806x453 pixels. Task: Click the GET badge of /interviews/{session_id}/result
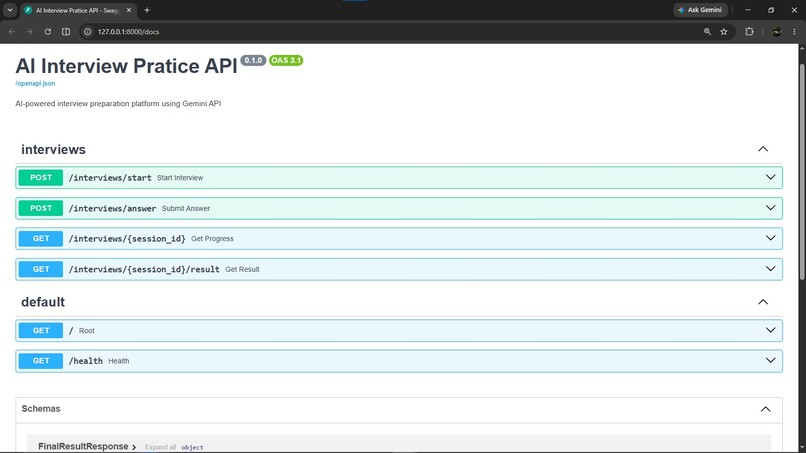click(41, 269)
